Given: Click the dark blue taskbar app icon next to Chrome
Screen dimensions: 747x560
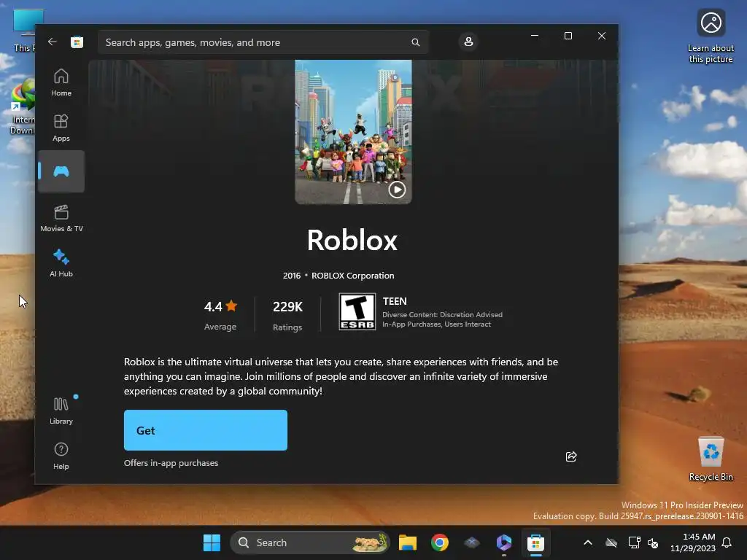Looking at the screenshot, I should pos(472,542).
